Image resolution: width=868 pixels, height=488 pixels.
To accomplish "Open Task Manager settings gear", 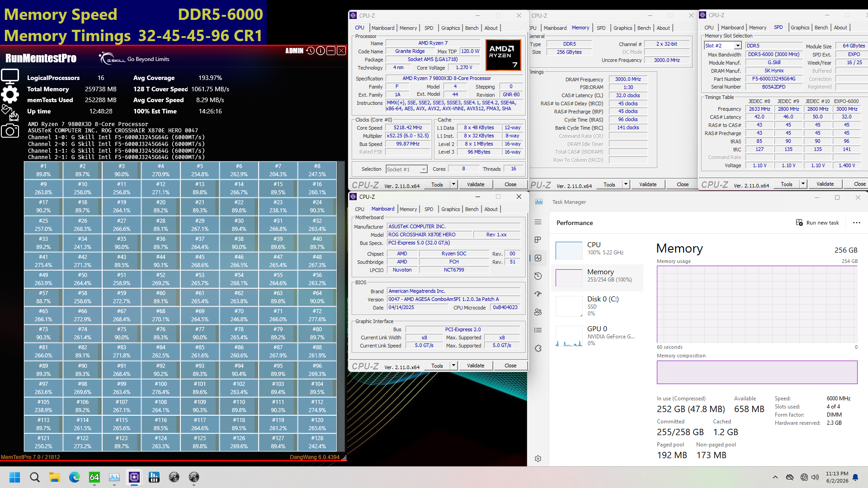I will (538, 458).
